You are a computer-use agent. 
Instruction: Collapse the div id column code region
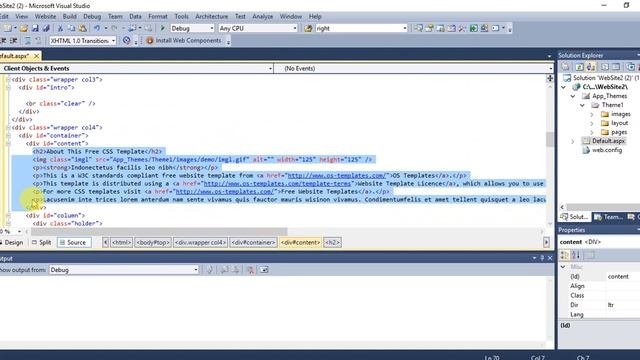8,216
